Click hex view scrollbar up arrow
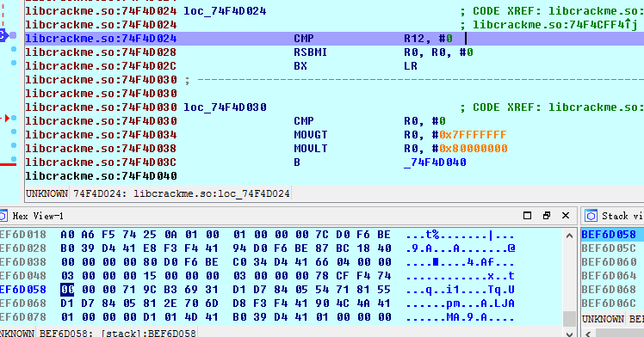 click(x=569, y=236)
